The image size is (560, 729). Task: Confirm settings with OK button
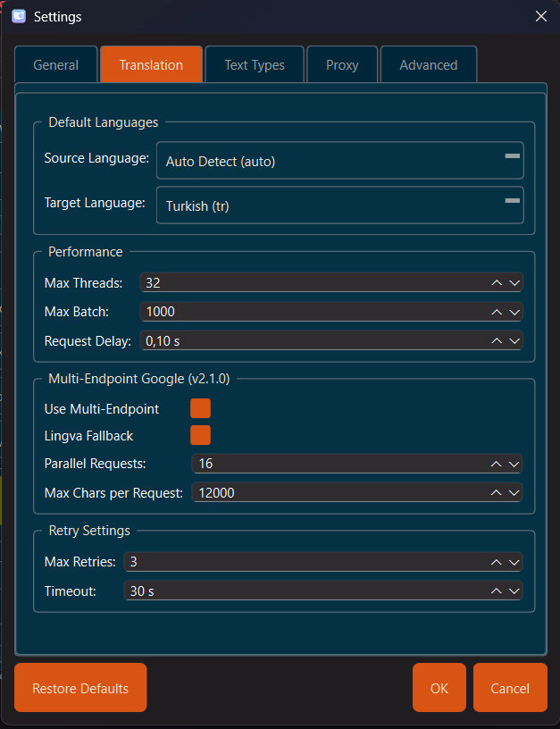439,688
